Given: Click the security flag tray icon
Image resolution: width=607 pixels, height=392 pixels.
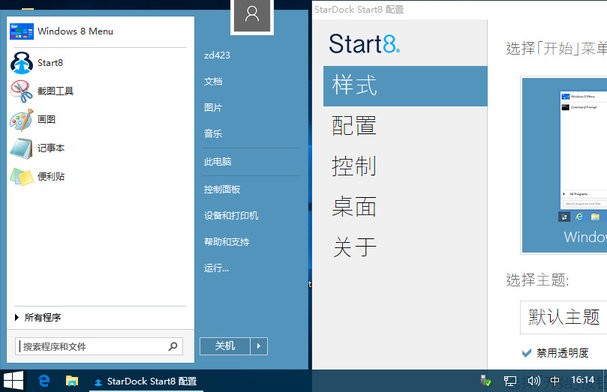Looking at the screenshot, I should click(x=485, y=380).
